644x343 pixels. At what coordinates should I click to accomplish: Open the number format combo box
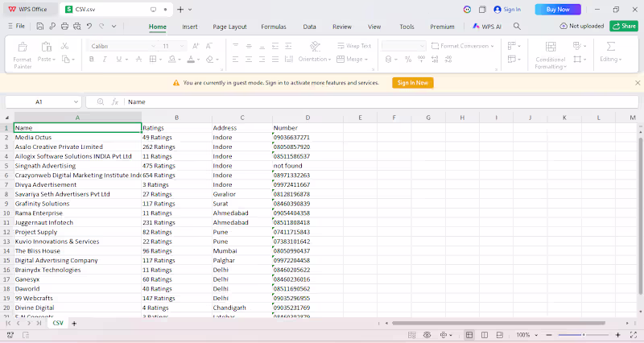point(404,46)
